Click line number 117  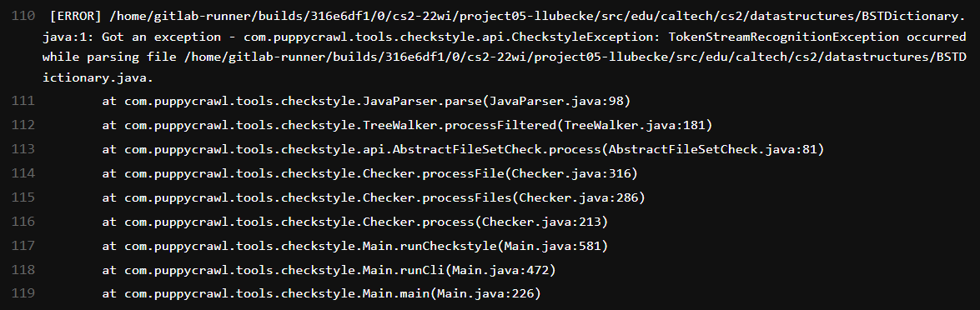(23, 246)
